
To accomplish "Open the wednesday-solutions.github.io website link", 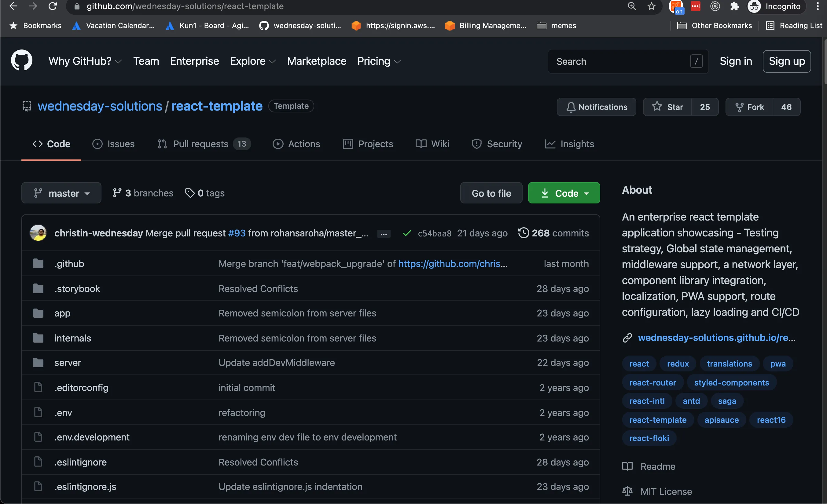I will pyautogui.click(x=717, y=338).
